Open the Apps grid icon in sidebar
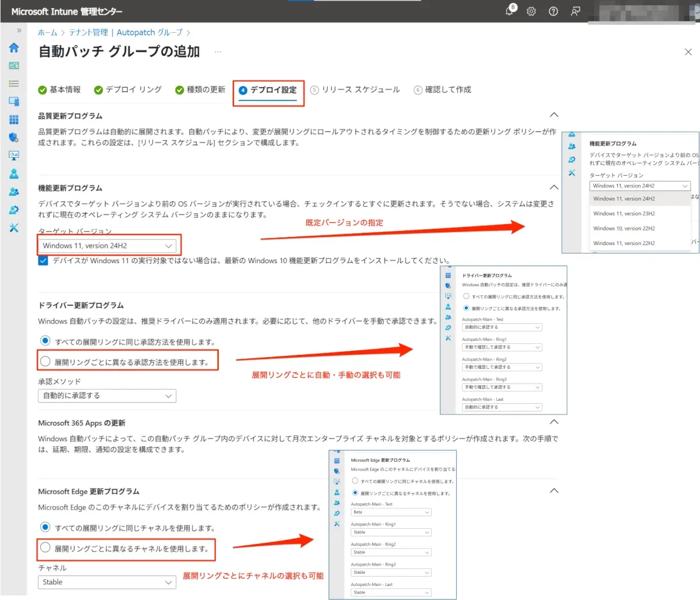This screenshot has width=700, height=600. coord(14,120)
